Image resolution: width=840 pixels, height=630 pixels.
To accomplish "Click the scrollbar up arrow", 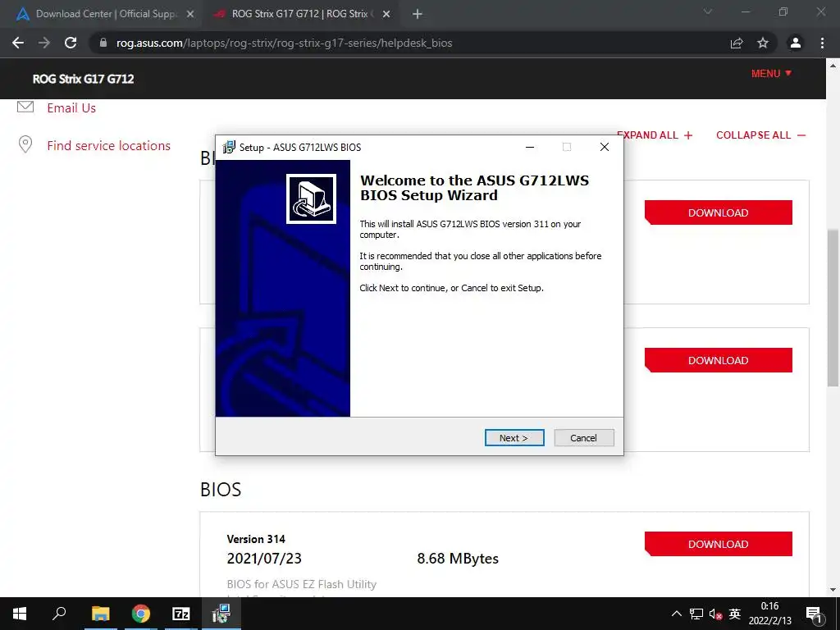I will (833, 66).
